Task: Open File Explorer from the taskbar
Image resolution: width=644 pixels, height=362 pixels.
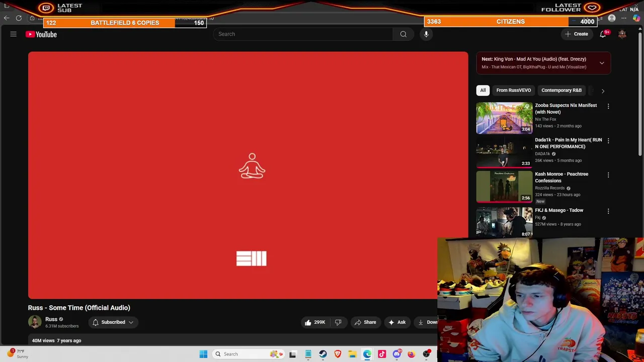Action: tap(352, 354)
